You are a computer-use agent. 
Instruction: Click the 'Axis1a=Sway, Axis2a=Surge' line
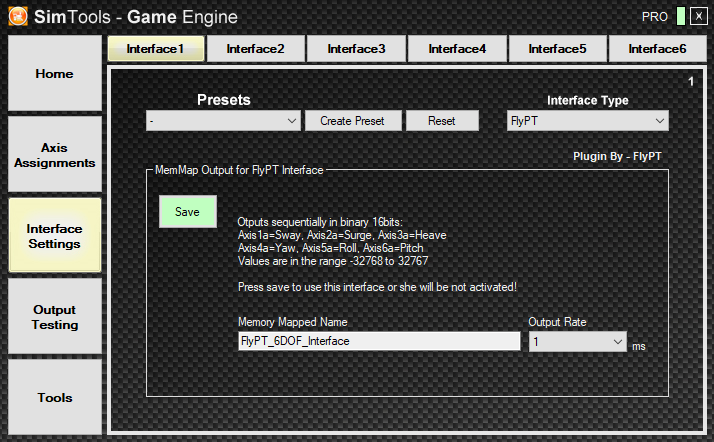[342, 235]
